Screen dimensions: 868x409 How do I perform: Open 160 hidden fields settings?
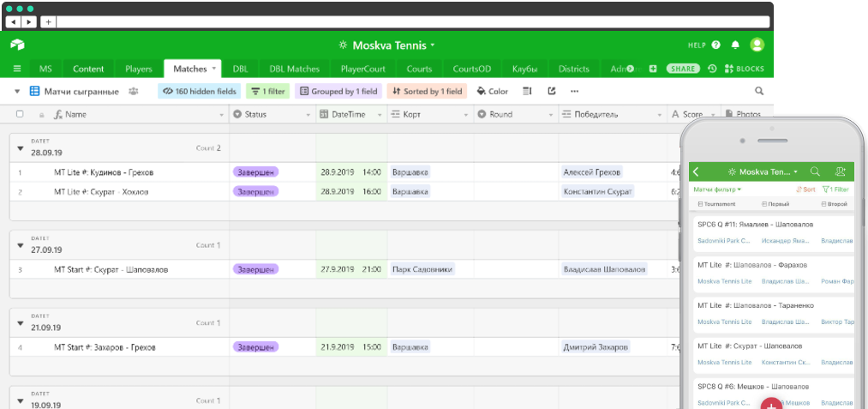click(x=200, y=92)
